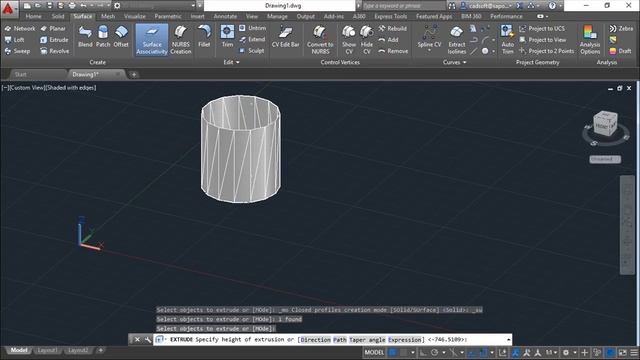
Task: Select the Extrude surface tool
Action: click(54, 40)
